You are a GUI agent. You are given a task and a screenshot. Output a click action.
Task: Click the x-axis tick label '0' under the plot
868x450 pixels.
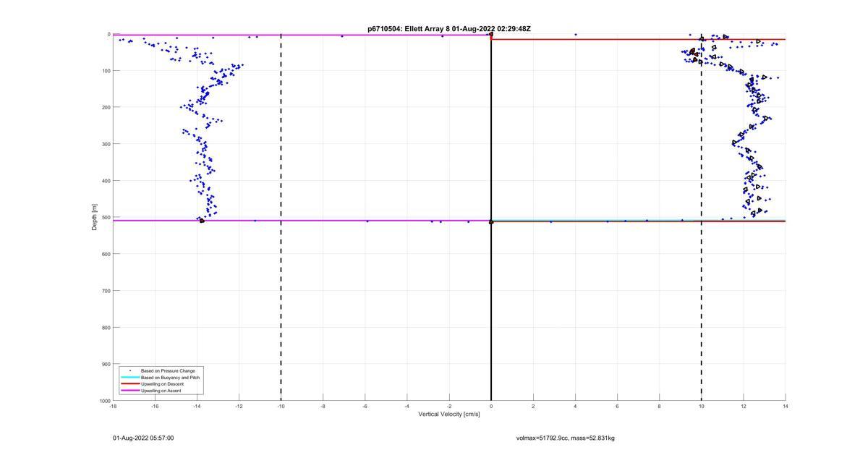(491, 407)
